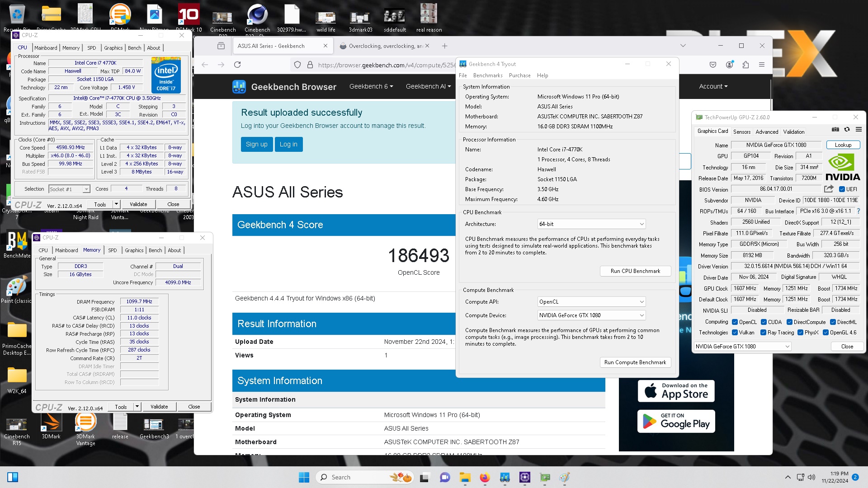Open GPU-Z graphics card selector dropdown

(x=743, y=347)
